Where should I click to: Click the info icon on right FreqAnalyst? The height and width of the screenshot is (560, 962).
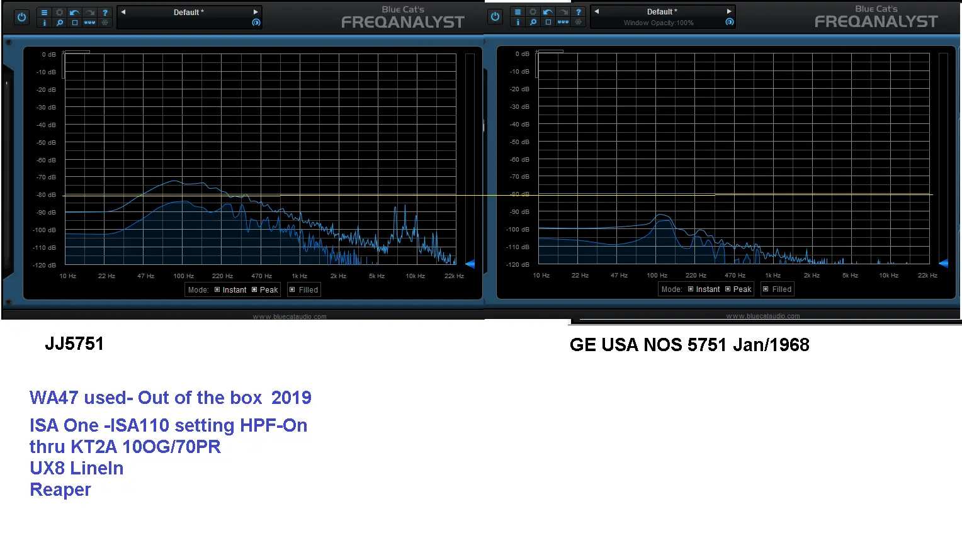(518, 22)
